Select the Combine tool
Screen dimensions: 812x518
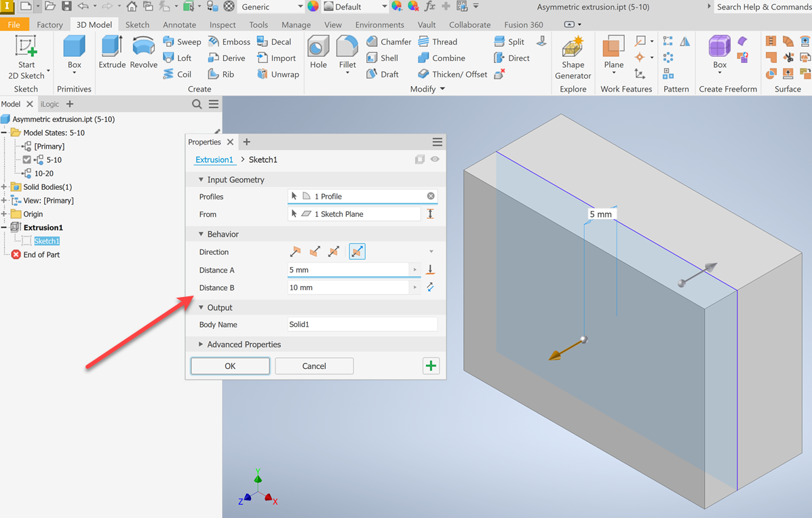[442, 58]
